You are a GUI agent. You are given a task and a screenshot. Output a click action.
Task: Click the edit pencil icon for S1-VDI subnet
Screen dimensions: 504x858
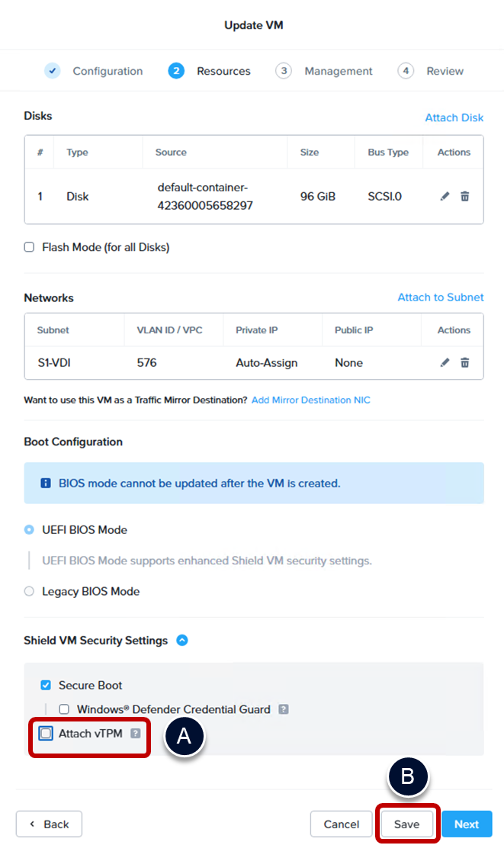click(x=445, y=363)
